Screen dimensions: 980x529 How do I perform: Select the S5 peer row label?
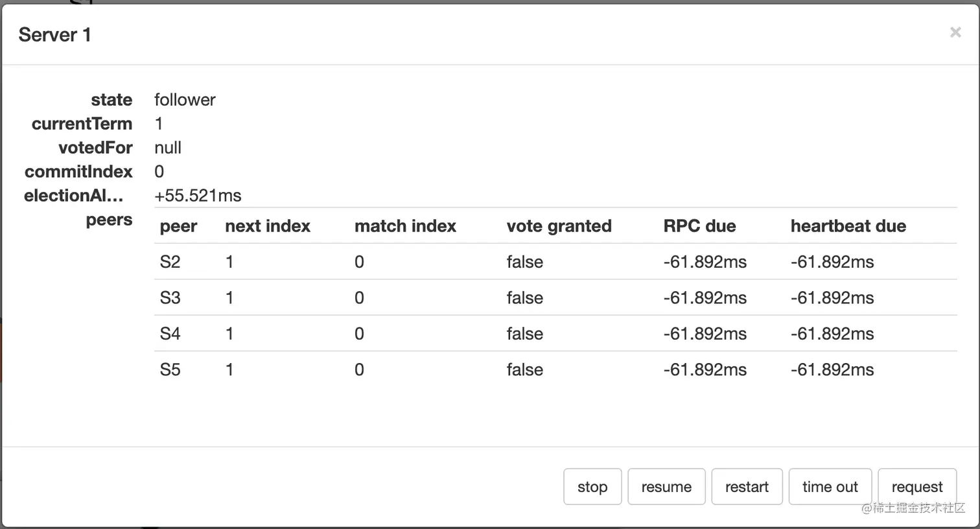[170, 370]
